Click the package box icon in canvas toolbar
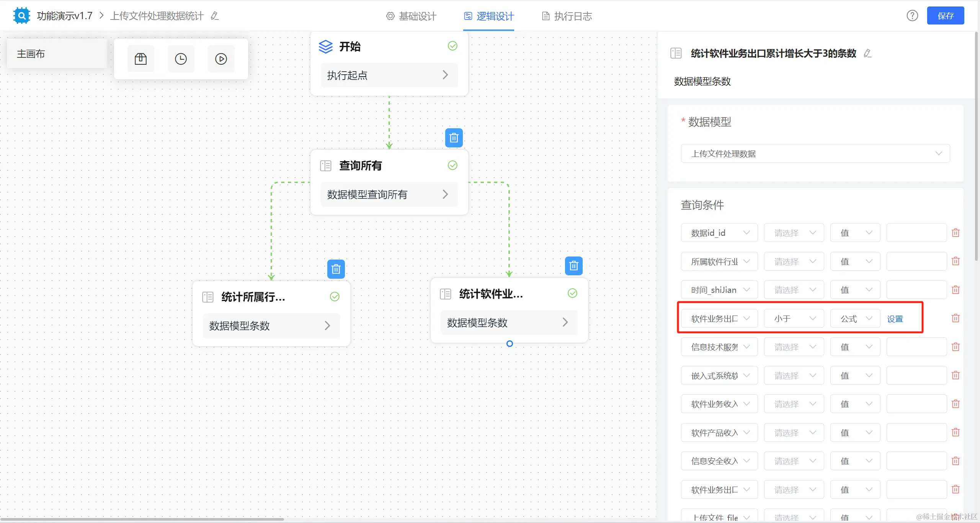 pos(140,59)
